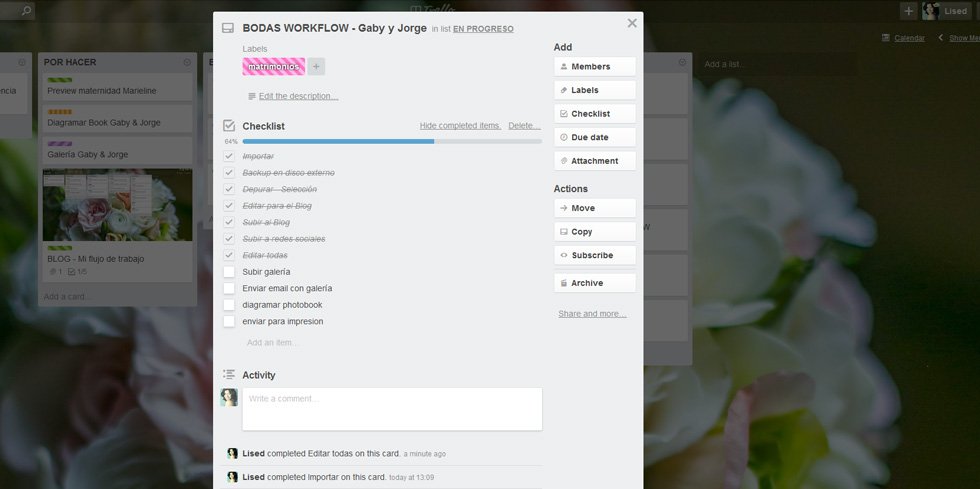The height and width of the screenshot is (489, 980).
Task: Click green label on Preview maternidad card
Action: tap(59, 80)
